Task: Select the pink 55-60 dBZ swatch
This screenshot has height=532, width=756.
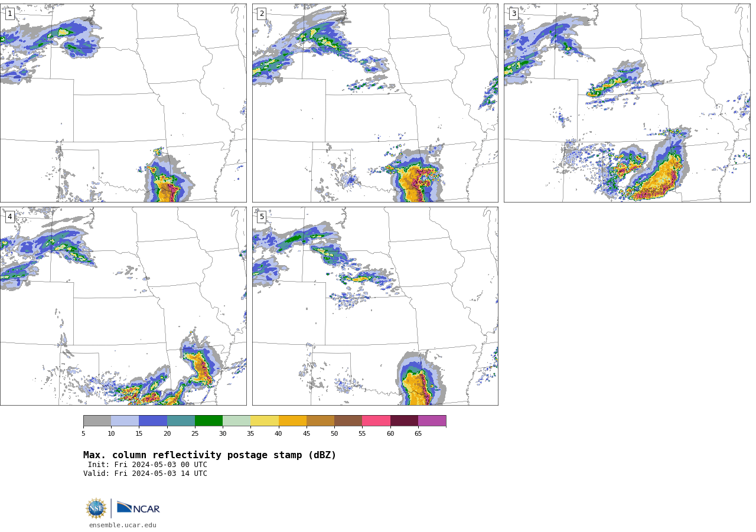Action: tap(376, 421)
